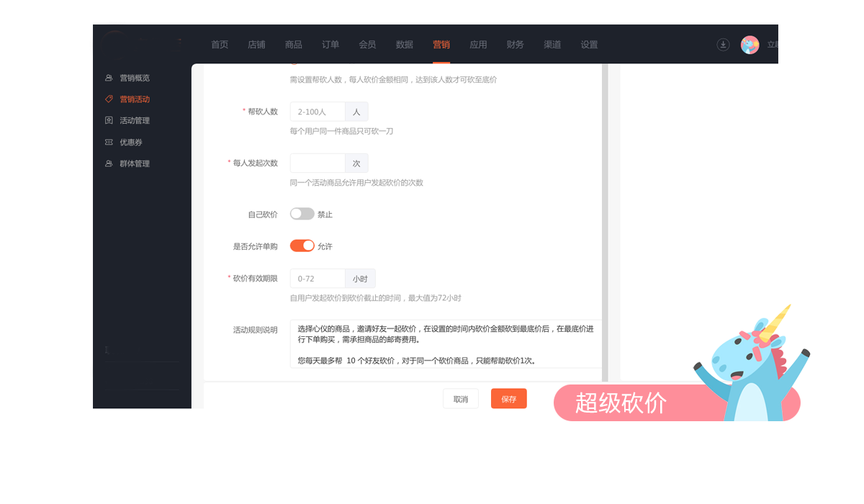Screen dimensions: 864x504
Task: Click the 砍价有效期限 hours input
Action: point(318,279)
